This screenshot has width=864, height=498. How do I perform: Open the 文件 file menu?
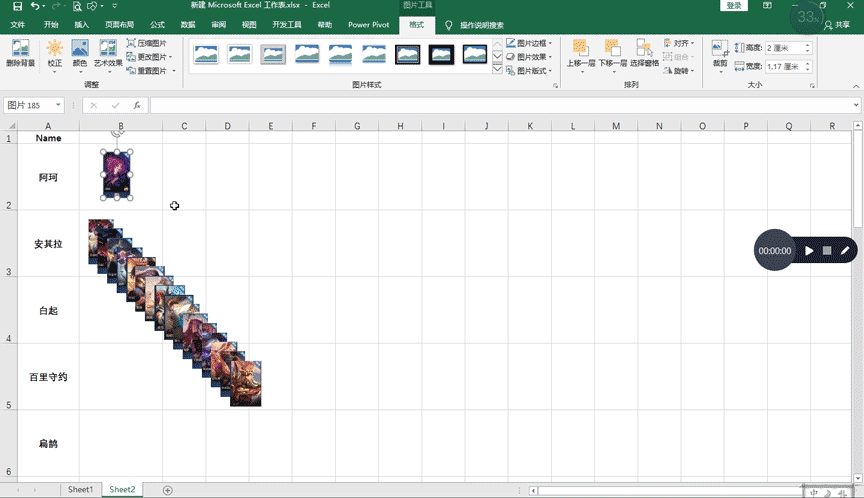(18, 25)
